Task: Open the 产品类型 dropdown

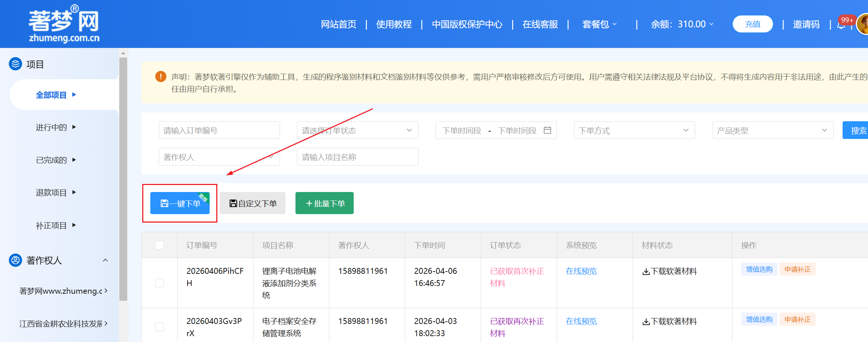Action: pos(773,130)
